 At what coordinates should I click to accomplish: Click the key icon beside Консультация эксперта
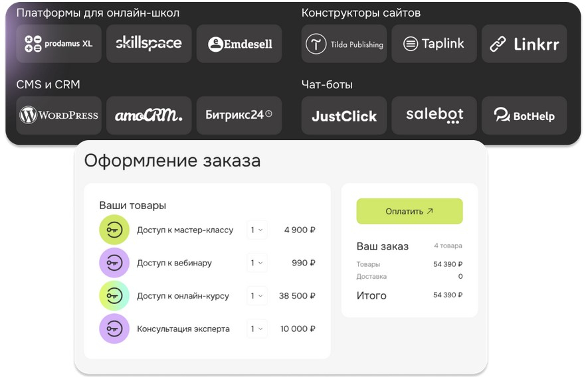pyautogui.click(x=114, y=329)
